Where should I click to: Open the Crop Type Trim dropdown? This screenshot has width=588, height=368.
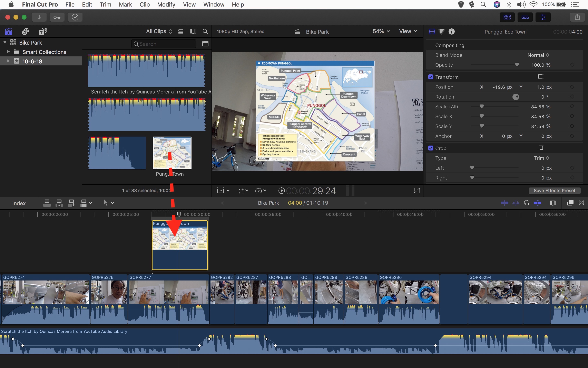541,158
